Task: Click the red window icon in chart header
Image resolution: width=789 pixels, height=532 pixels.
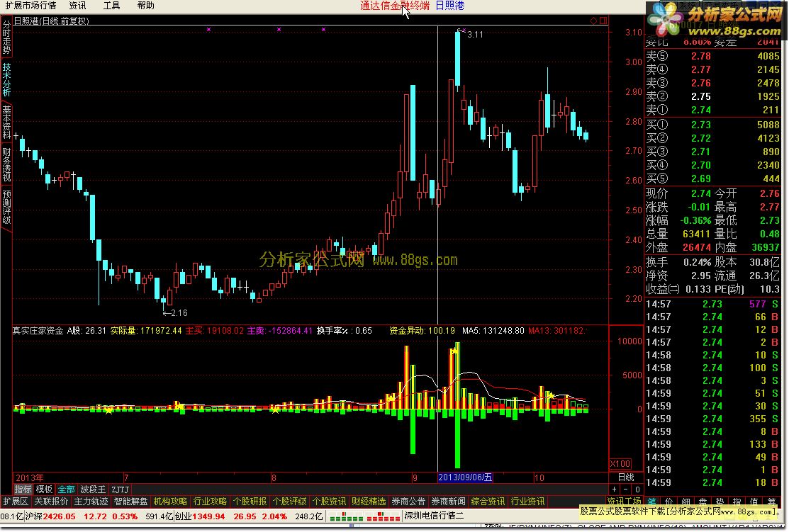Action: click(603, 21)
